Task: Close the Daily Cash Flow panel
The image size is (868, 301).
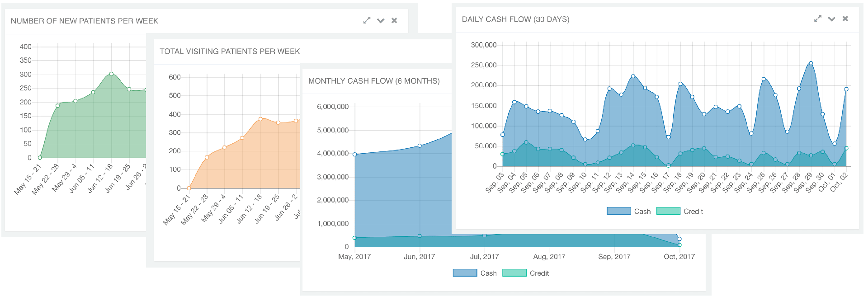Action: click(x=845, y=19)
